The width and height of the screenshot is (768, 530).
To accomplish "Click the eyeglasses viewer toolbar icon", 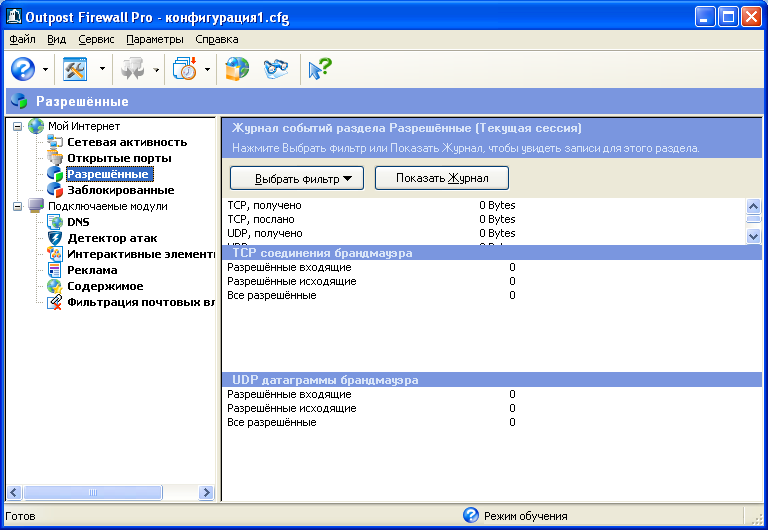I will click(276, 69).
